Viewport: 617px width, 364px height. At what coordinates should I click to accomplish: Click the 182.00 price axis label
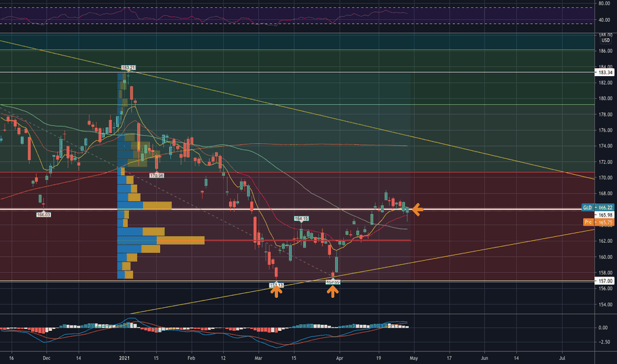tap(605, 83)
